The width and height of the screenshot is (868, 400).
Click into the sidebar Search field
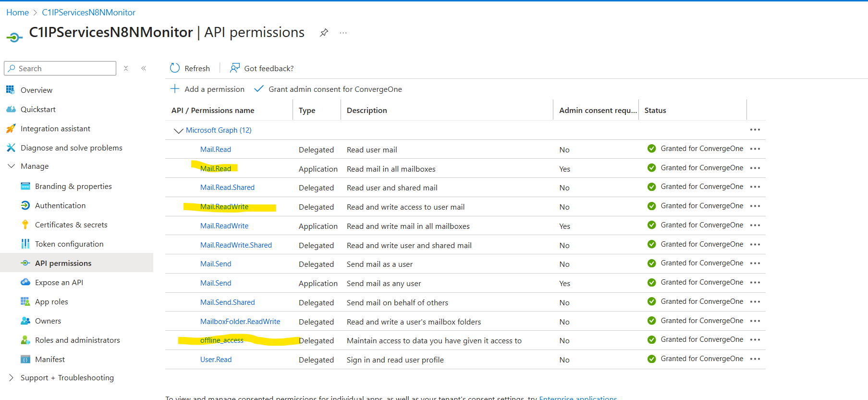pyautogui.click(x=60, y=68)
